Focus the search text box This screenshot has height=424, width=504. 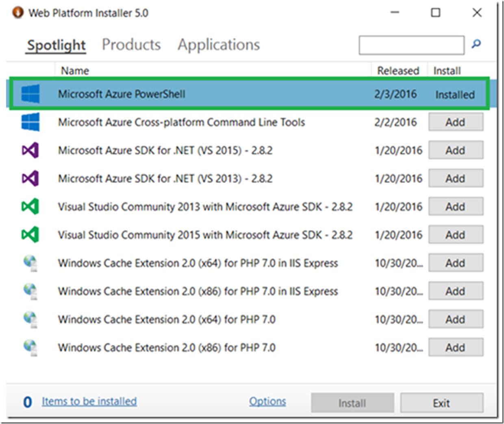tap(411, 45)
